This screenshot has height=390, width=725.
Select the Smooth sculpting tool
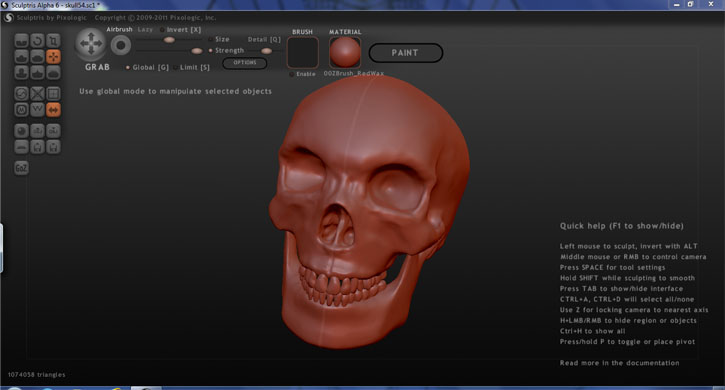pyautogui.click(x=54, y=73)
